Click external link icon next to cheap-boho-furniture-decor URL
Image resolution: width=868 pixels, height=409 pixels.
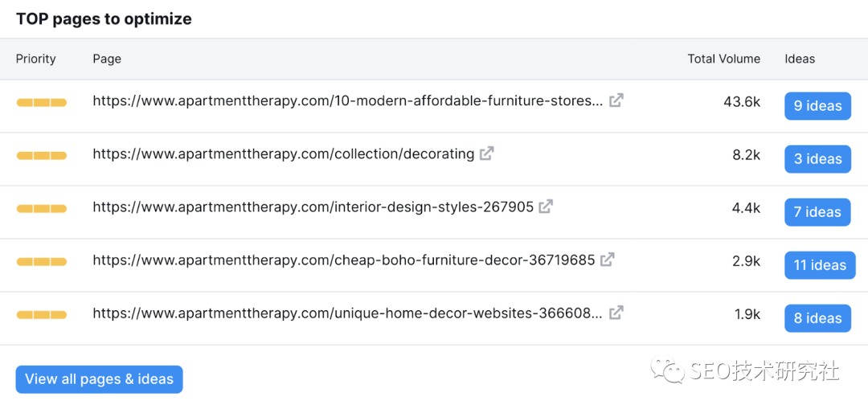[x=608, y=260]
